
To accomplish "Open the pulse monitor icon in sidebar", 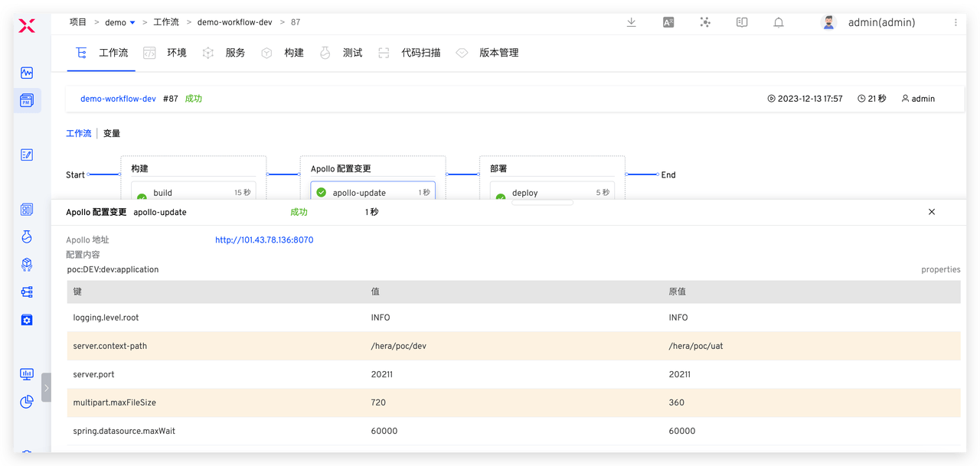I will click(x=27, y=73).
